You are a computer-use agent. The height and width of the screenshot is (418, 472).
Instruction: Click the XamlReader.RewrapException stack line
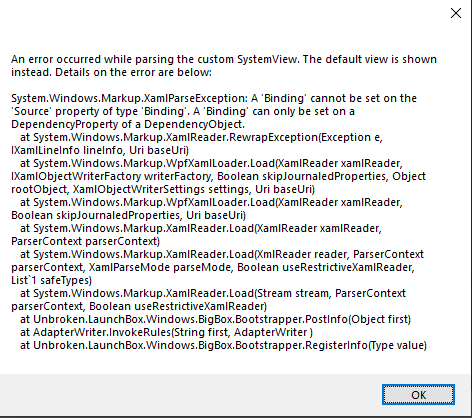point(201,137)
